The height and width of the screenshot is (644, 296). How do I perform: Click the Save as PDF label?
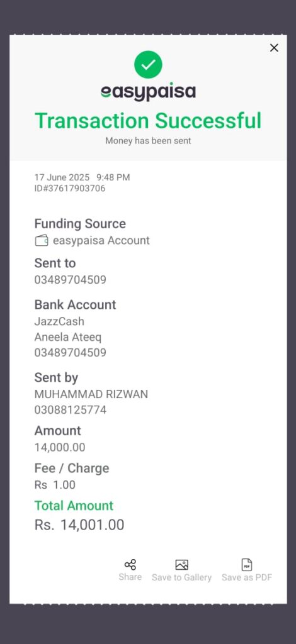[247, 577]
